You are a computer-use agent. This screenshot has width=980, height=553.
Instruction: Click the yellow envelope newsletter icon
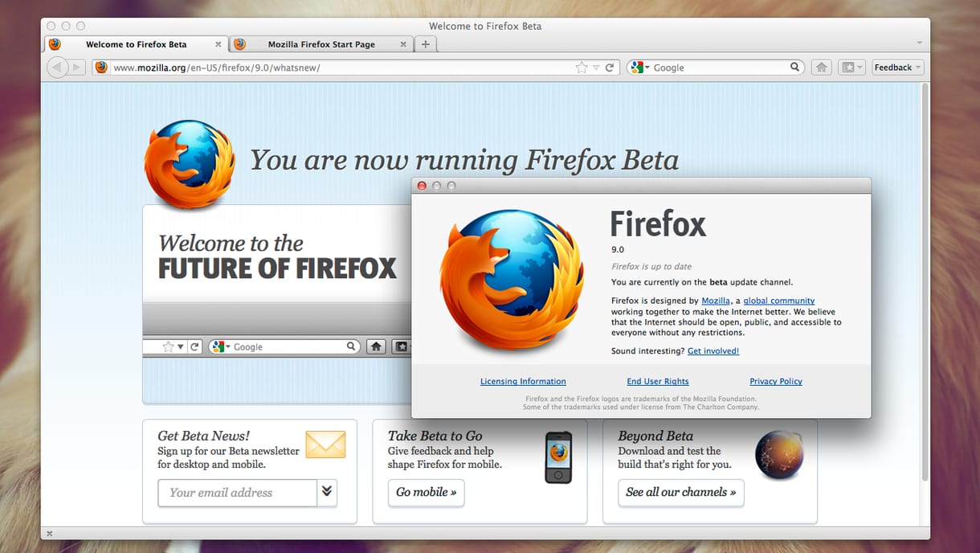tap(325, 444)
